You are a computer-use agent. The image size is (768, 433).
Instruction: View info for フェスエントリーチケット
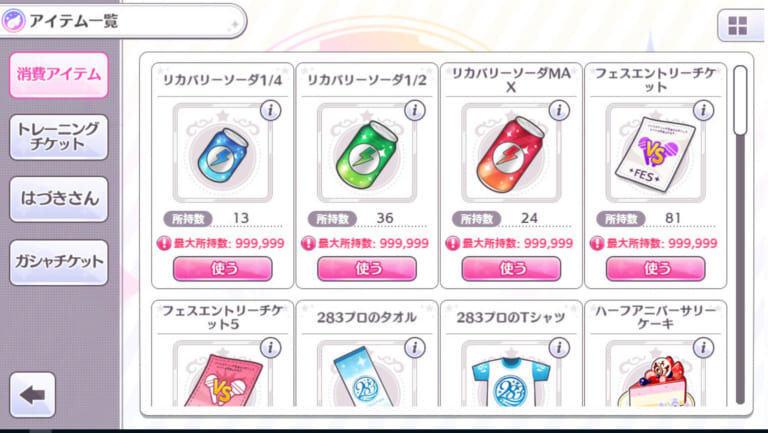tap(703, 110)
